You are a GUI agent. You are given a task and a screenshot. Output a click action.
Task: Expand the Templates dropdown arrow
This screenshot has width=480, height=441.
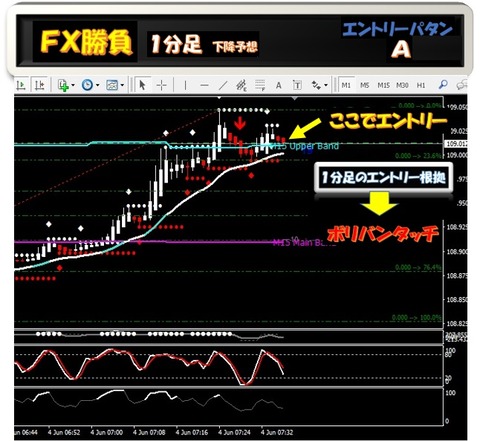pyautogui.click(x=122, y=85)
